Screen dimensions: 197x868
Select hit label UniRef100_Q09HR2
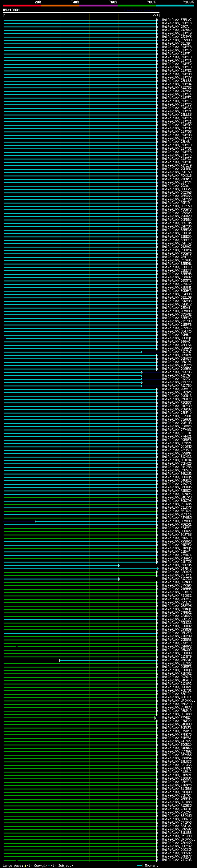pos(177,369)
